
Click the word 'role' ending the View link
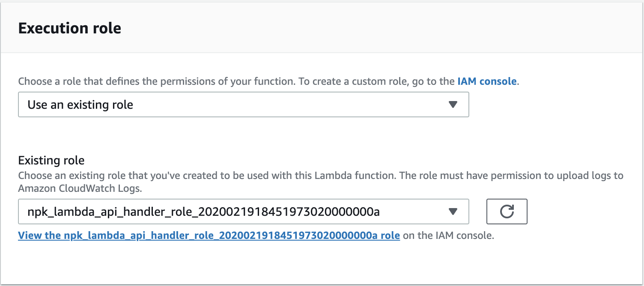391,235
